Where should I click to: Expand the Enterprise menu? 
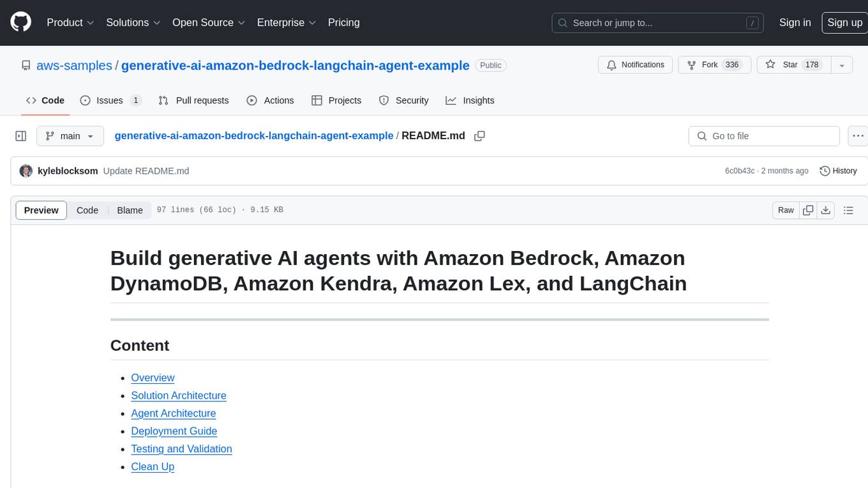[287, 22]
